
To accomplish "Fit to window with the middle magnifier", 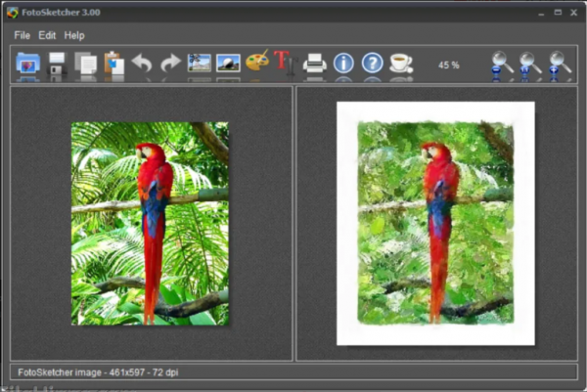I will coord(530,63).
